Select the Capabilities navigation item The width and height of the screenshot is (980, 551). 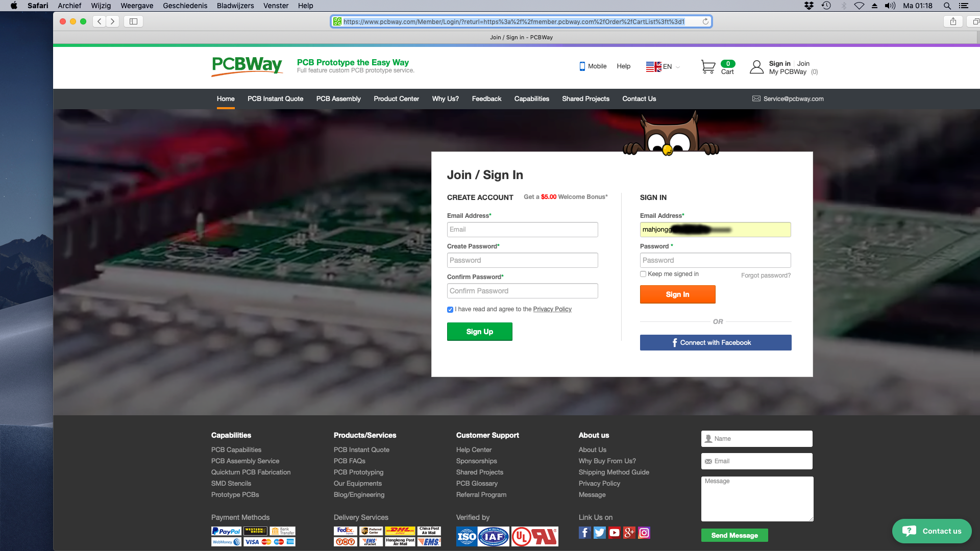(x=532, y=98)
